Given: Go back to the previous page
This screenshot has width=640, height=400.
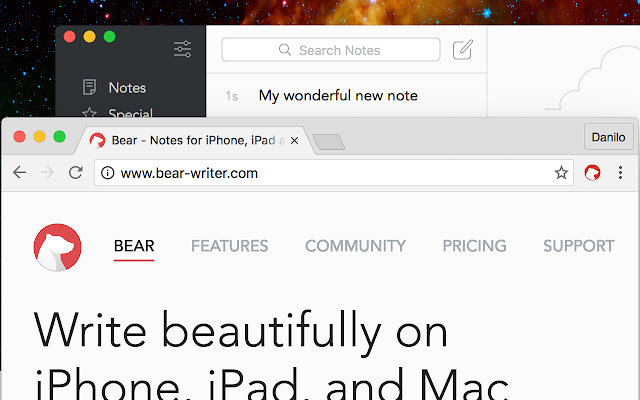Looking at the screenshot, I should point(20,173).
